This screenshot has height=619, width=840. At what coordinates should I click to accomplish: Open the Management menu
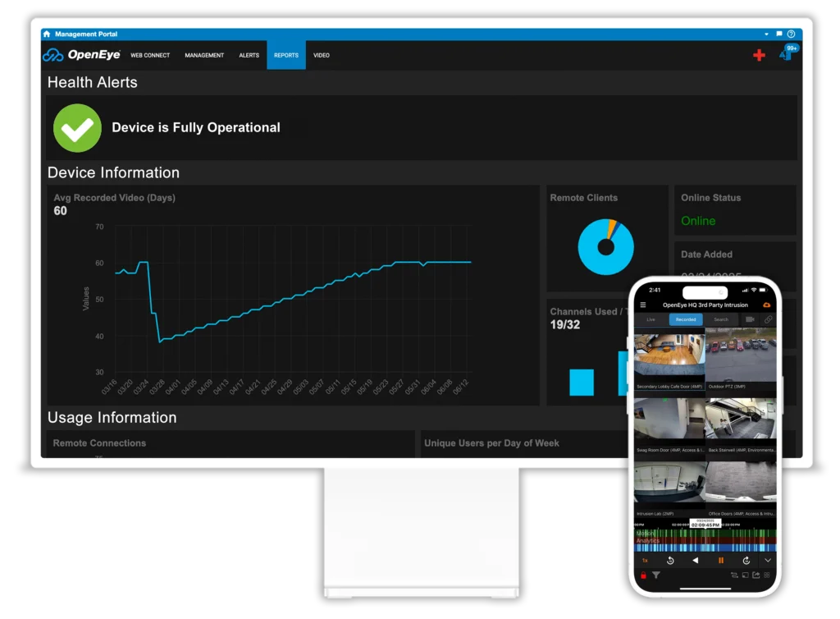pyautogui.click(x=204, y=55)
